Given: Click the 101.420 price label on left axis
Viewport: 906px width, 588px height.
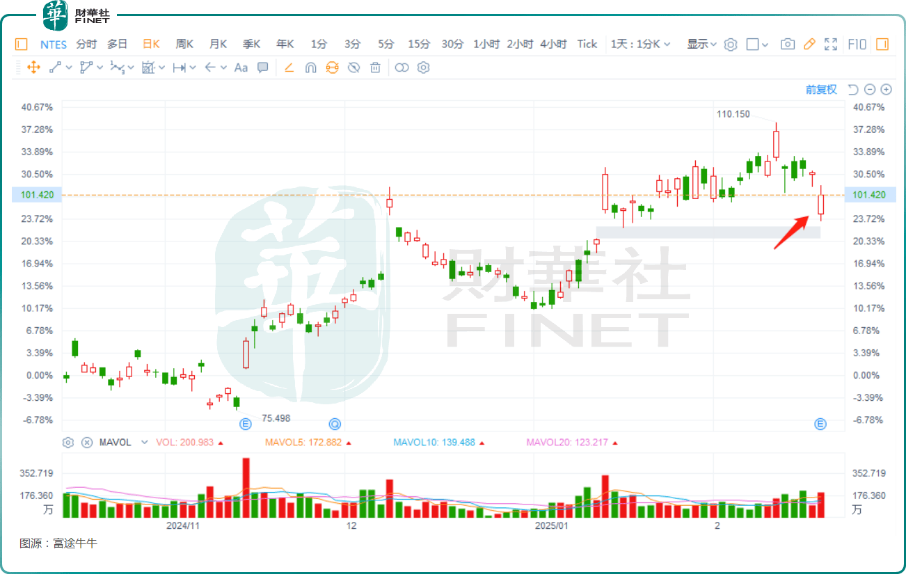Looking at the screenshot, I should 36,195.
